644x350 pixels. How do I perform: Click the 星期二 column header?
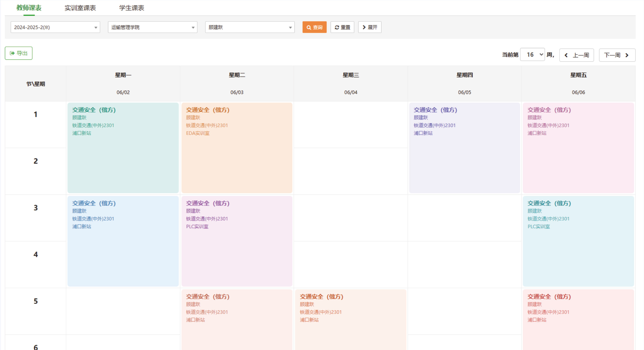click(237, 75)
